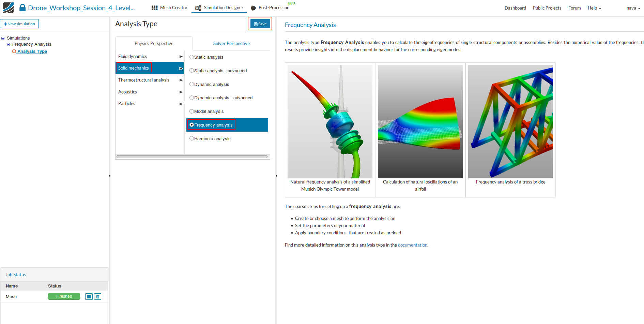Image resolution: width=644 pixels, height=324 pixels.
Task: Click the Mesh Creator grid icon
Action: 154,8
